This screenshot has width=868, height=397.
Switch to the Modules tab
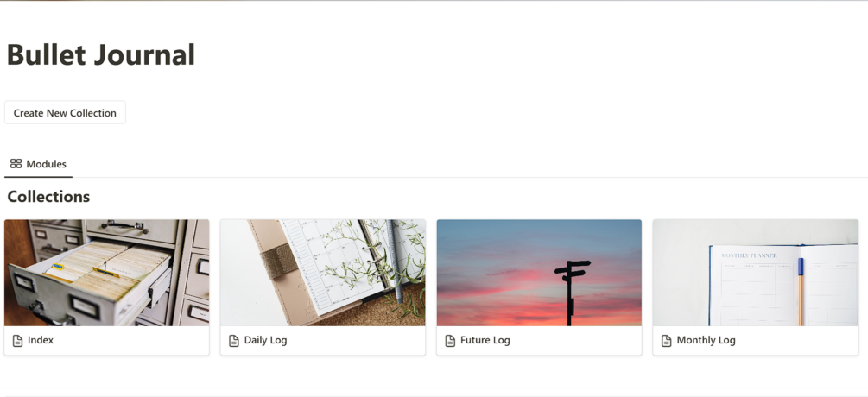(x=38, y=164)
